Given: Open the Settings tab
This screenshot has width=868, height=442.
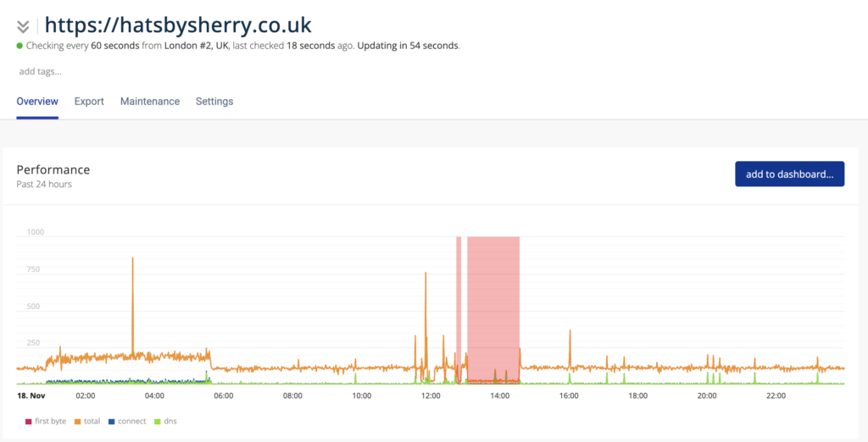Looking at the screenshot, I should (214, 102).
